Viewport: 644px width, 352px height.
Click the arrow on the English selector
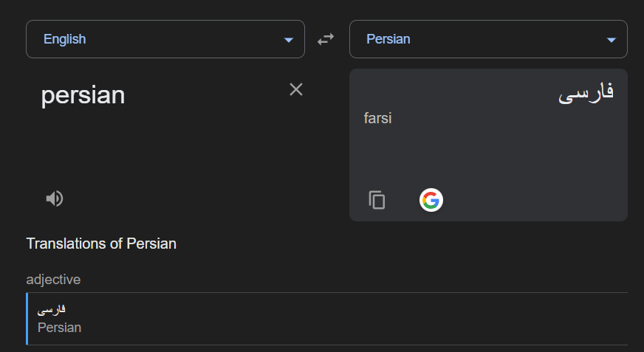(x=289, y=40)
